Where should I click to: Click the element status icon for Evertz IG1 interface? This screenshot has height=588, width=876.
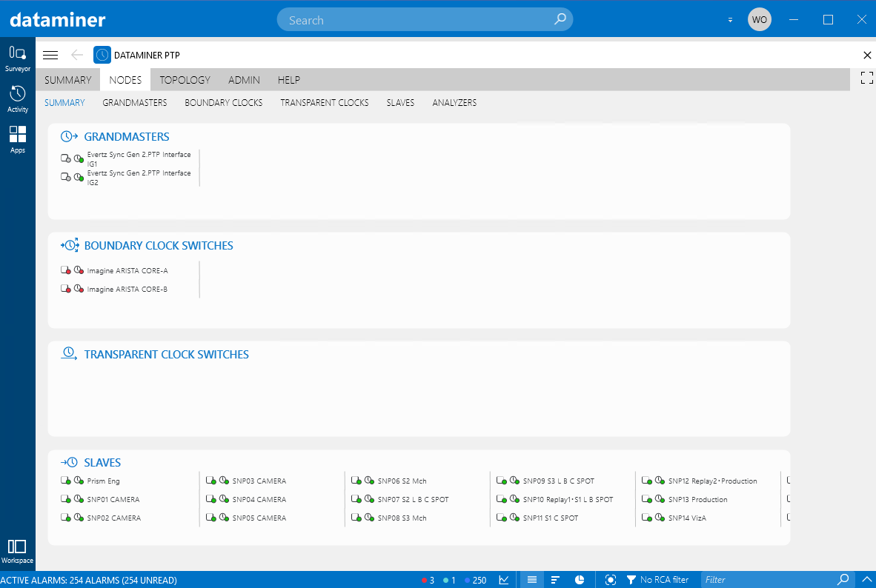66,158
